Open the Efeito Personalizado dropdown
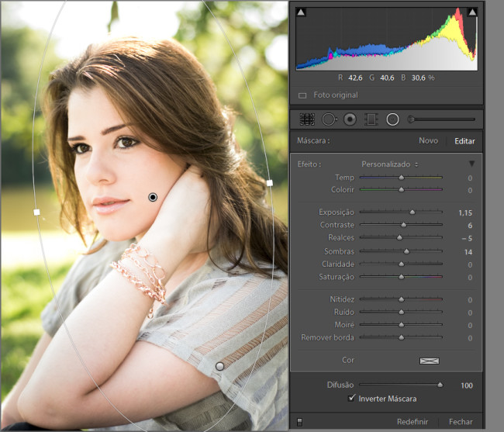This screenshot has width=504, height=432. (x=389, y=164)
